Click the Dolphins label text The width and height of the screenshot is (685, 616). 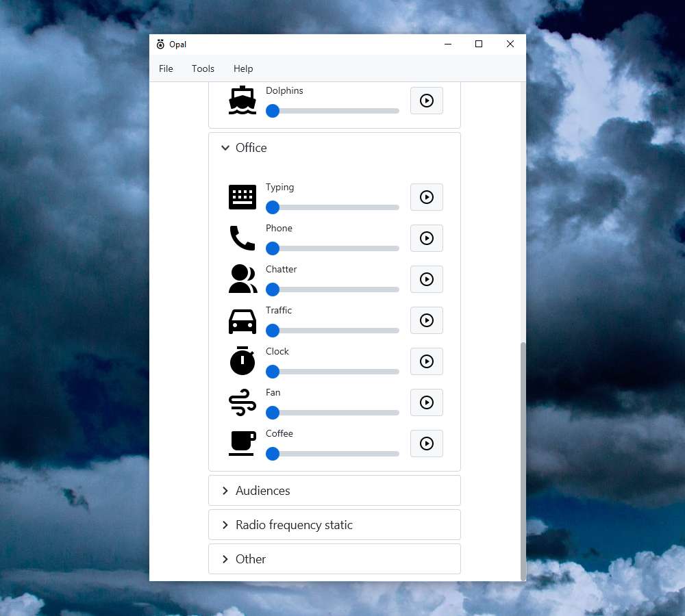click(284, 90)
